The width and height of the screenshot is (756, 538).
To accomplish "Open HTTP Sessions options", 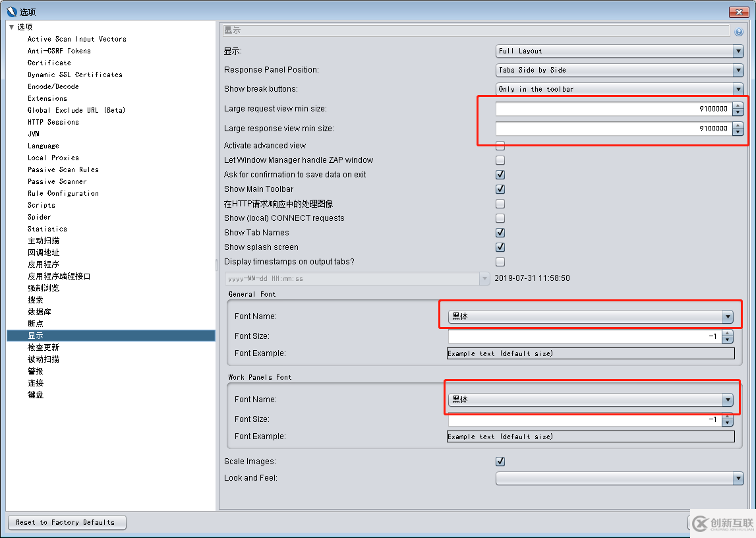I will pos(53,122).
